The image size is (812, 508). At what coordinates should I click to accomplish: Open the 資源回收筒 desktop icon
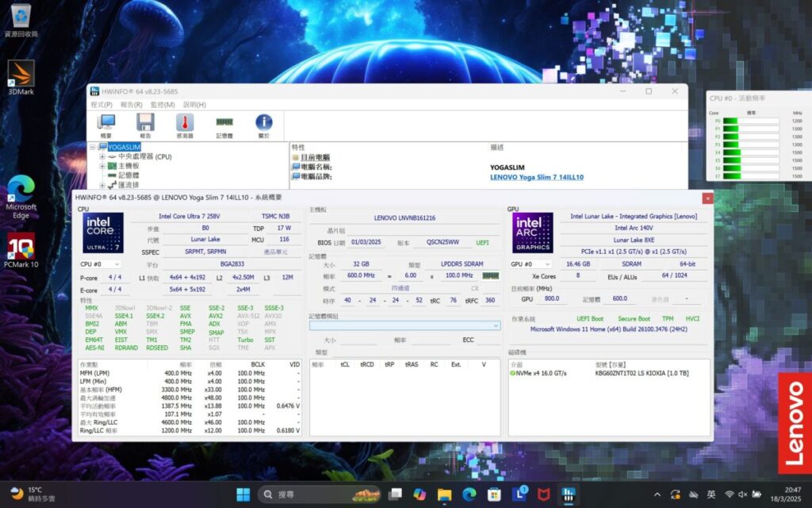click(x=21, y=21)
